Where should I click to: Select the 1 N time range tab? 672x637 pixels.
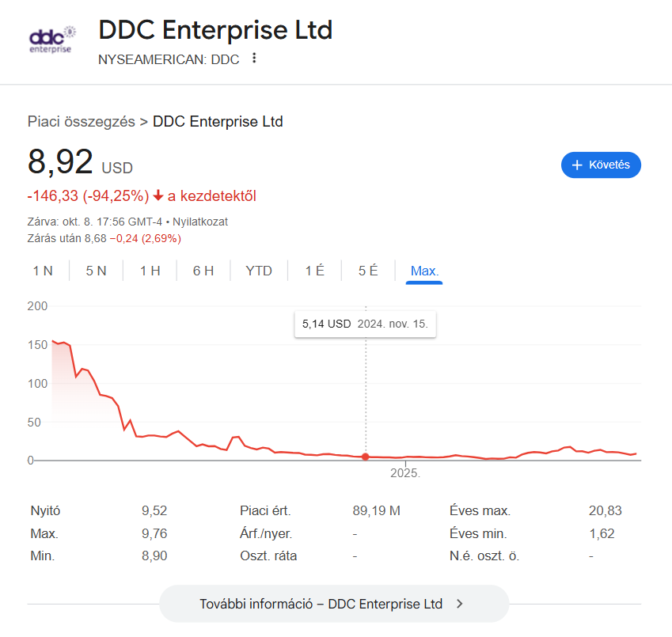[43, 271]
